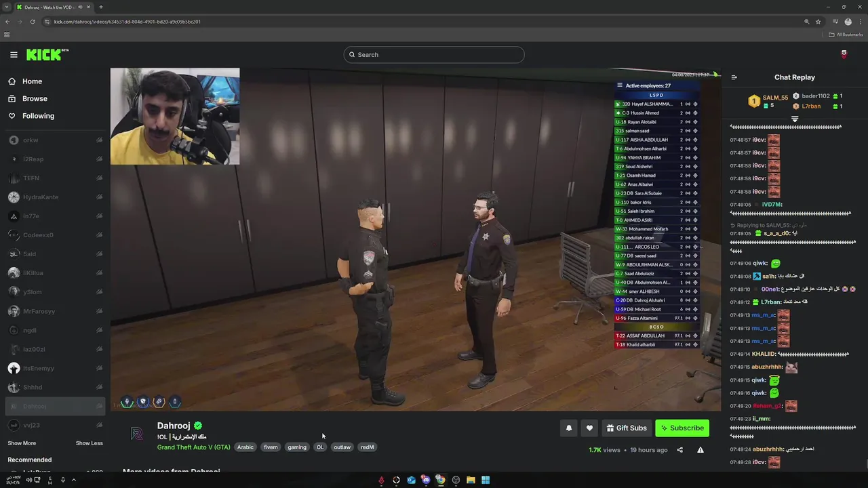This screenshot has width=868, height=488.
Task: Open followed channel HydraKante
Action: click(x=54, y=197)
